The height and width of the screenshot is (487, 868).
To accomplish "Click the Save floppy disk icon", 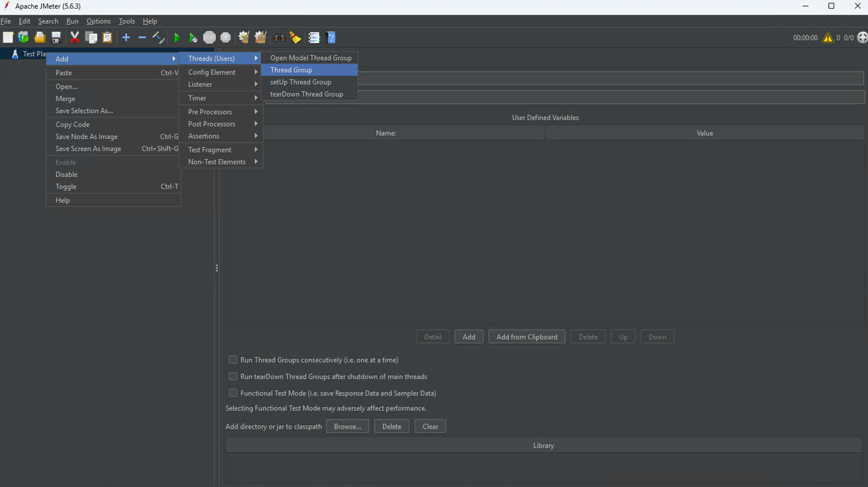I will tap(56, 38).
